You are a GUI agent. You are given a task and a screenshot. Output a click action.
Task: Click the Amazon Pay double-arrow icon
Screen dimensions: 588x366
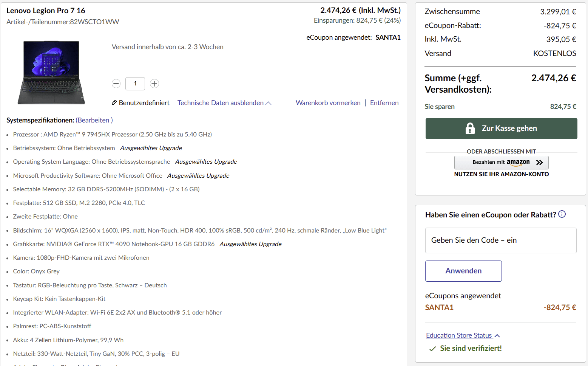[540, 162]
